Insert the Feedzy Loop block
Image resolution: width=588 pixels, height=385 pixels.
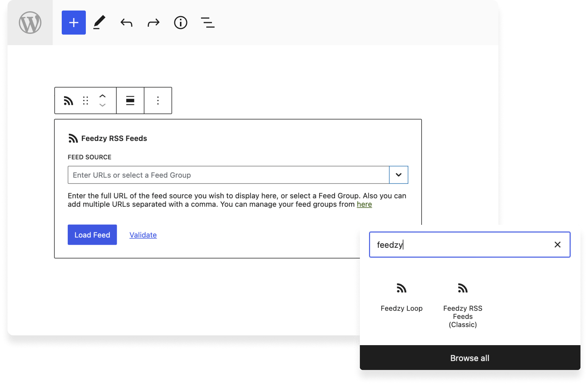click(402, 297)
